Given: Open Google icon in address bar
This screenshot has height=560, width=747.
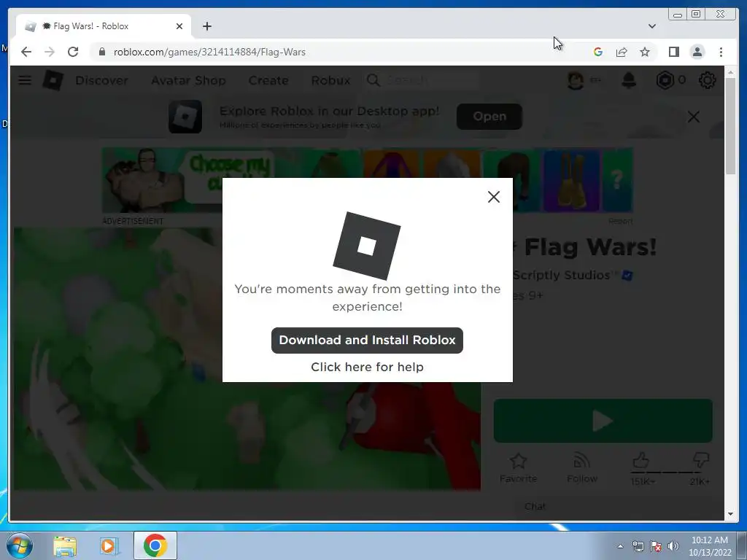Looking at the screenshot, I should click(598, 52).
